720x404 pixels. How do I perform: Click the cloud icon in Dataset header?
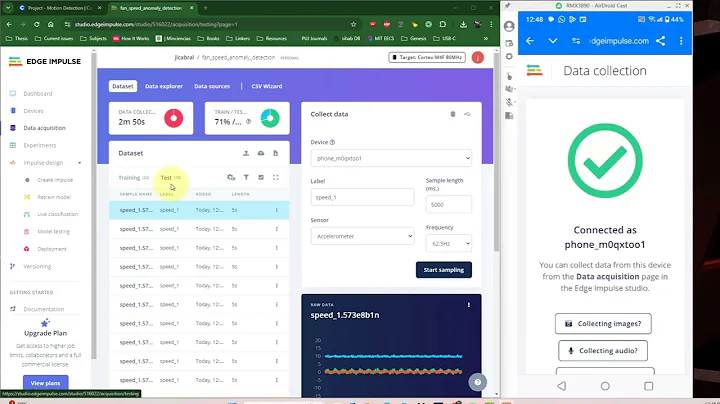[261, 153]
